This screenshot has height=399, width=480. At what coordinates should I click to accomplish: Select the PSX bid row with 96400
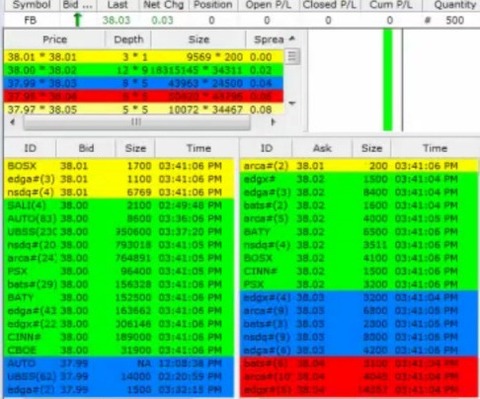(x=119, y=271)
